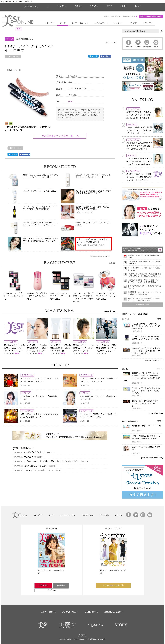
Task: Open the 今月の美ST magazine cover
Action: [52, 550]
